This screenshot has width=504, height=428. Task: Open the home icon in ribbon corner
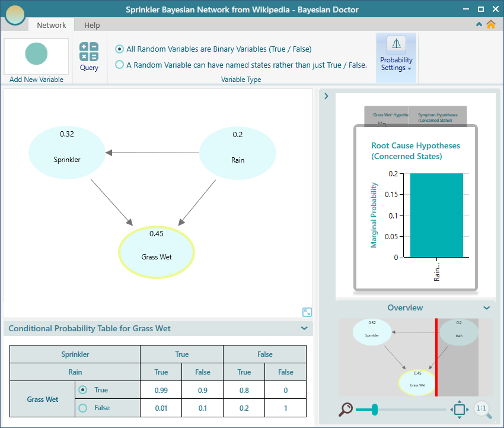click(x=491, y=24)
